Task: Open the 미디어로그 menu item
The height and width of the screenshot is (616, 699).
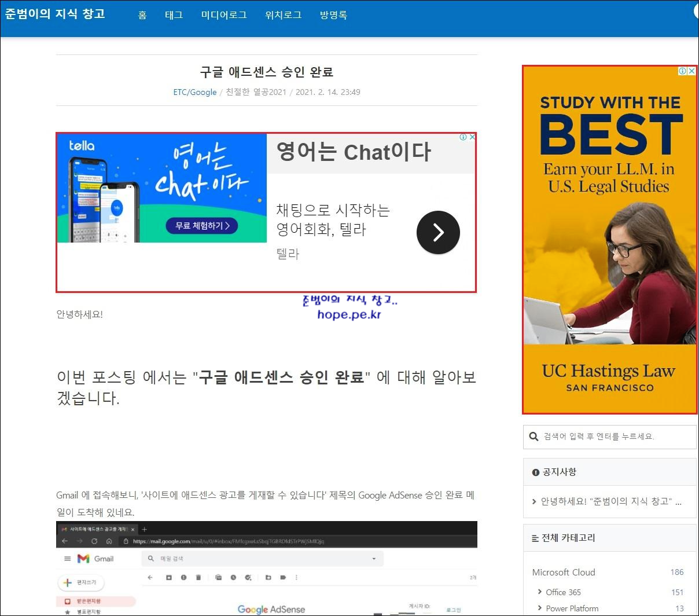Action: [x=224, y=15]
